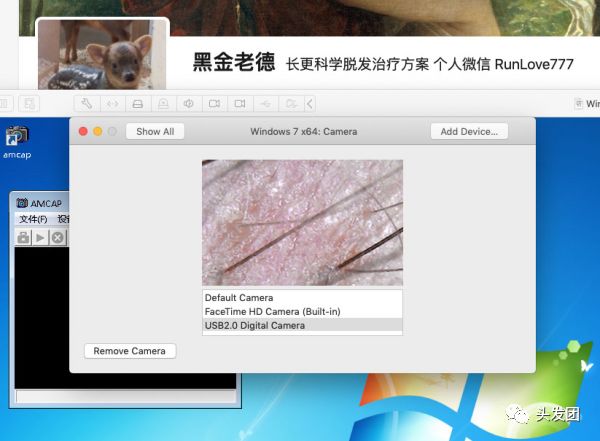Click the USB device toolbar icon
The image size is (600, 441).
[x=266, y=103]
